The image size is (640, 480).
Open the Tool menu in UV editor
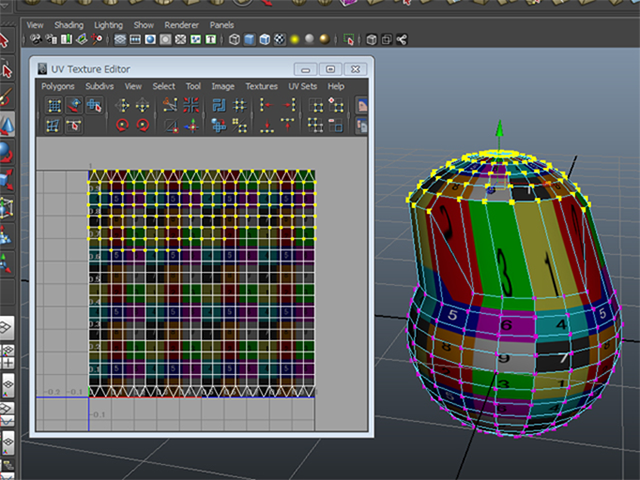193,87
